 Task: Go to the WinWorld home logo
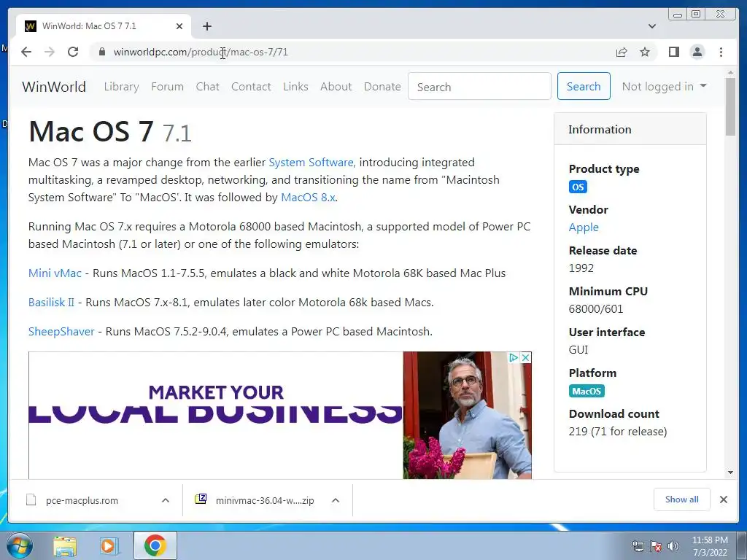click(54, 87)
